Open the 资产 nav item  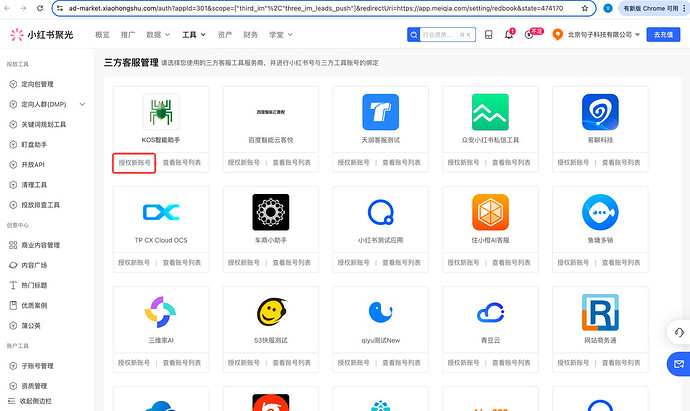(224, 34)
